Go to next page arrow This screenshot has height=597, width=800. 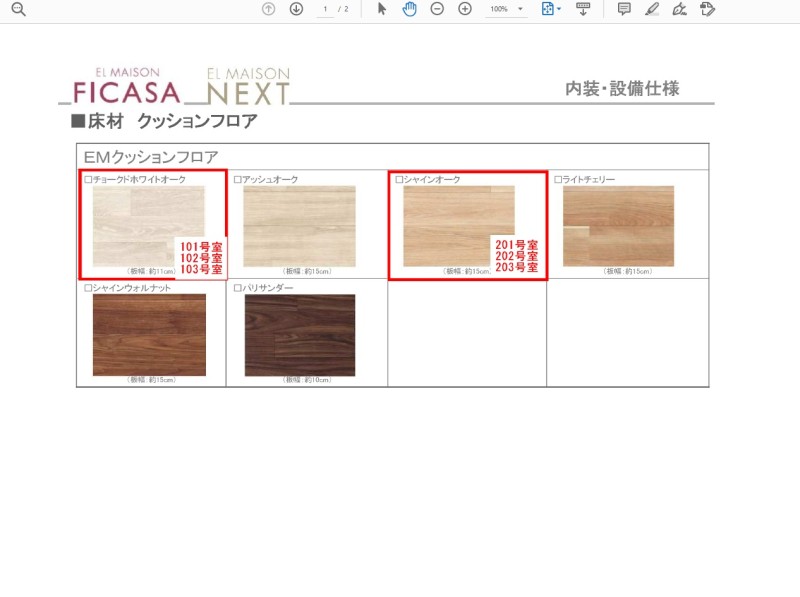(296, 9)
